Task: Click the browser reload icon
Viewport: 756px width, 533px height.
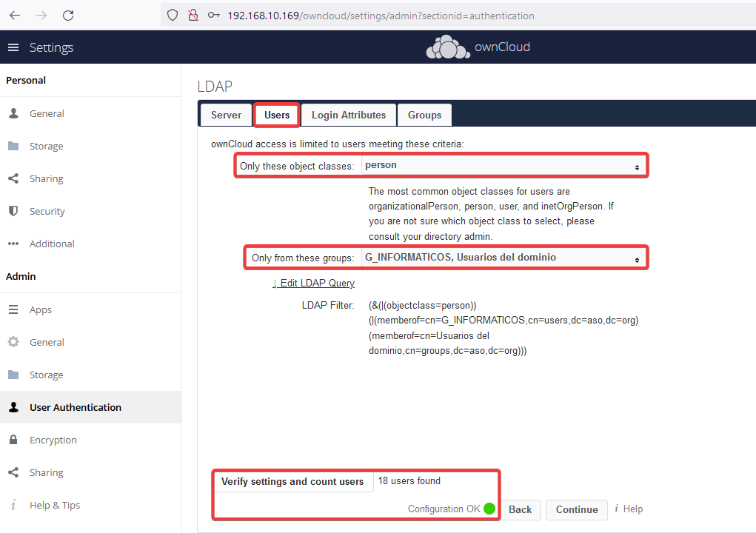Action: (x=68, y=15)
